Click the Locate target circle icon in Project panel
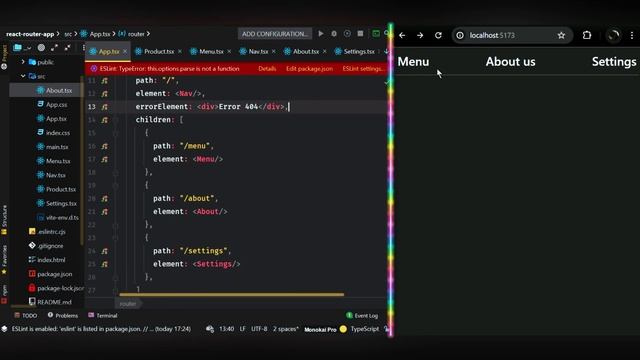The width and height of the screenshot is (640, 360). (41, 48)
